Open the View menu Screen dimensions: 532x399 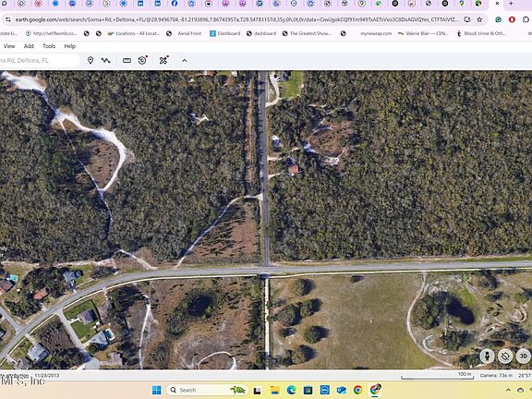tap(9, 46)
